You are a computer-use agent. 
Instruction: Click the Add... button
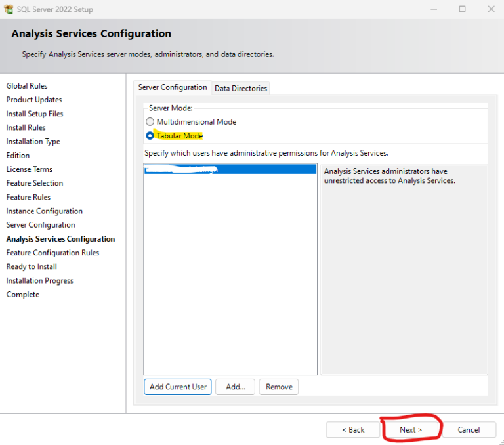point(236,387)
